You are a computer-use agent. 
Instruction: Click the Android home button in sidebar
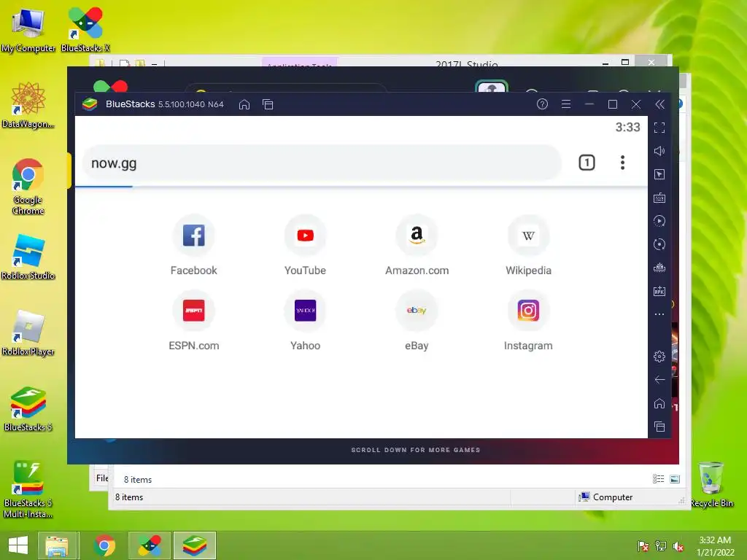click(x=659, y=403)
